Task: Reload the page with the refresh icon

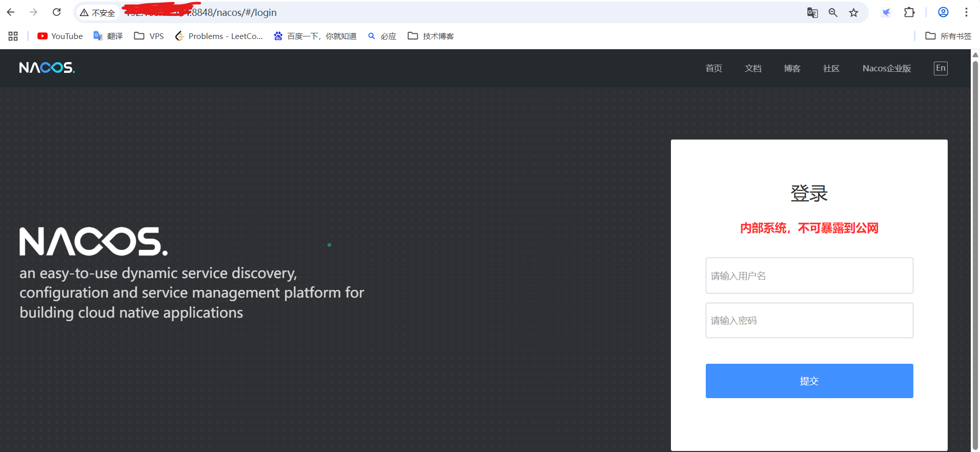Action: (x=57, y=12)
